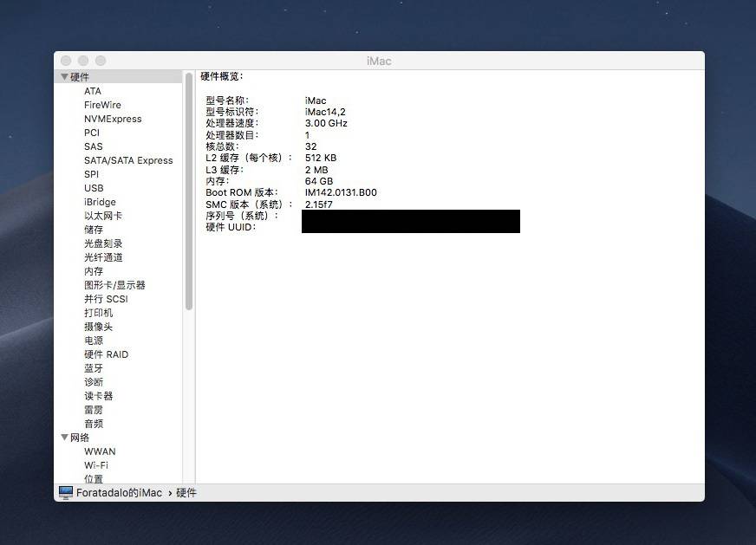This screenshot has width=756, height=545.
Task: Select 蓝牙 to view Bluetooth info
Action: pyautogui.click(x=94, y=367)
